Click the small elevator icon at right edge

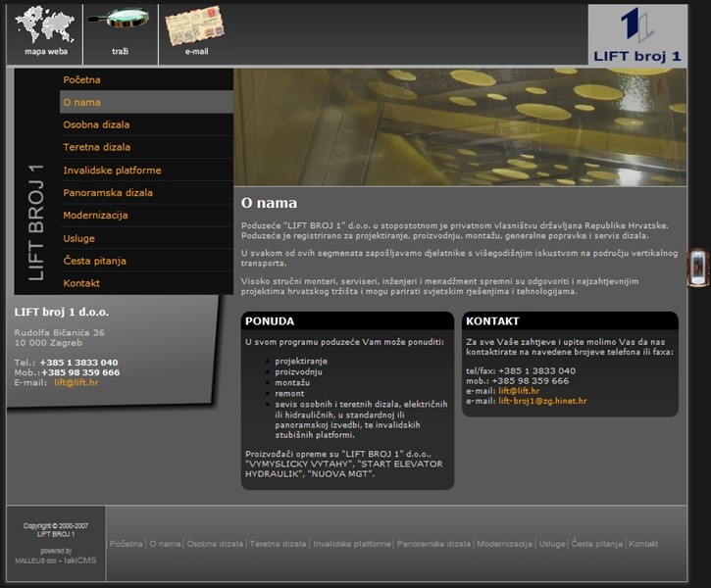tap(697, 268)
